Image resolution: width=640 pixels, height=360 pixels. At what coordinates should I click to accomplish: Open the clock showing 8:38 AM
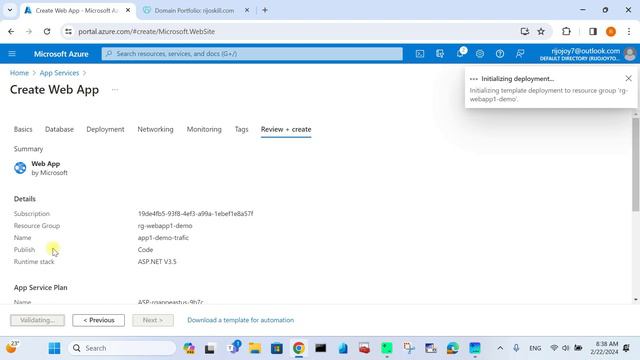click(x=604, y=348)
